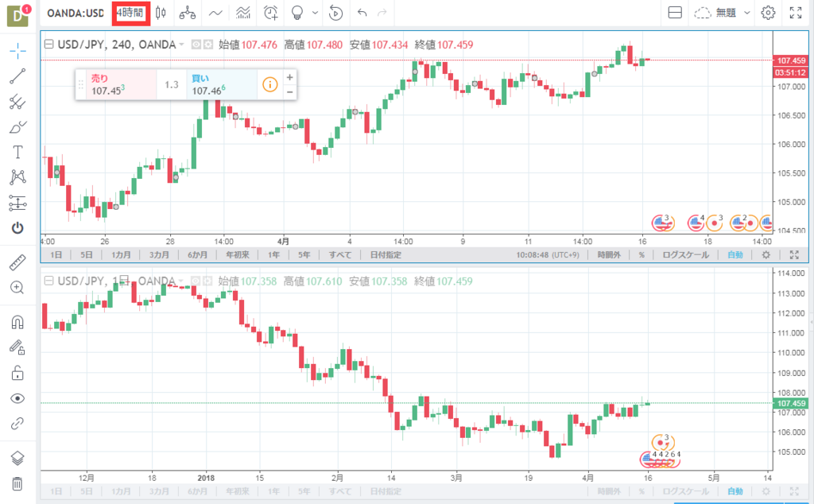This screenshot has width=814, height=504.
Task: Open the layout selector icon
Action: point(675,13)
